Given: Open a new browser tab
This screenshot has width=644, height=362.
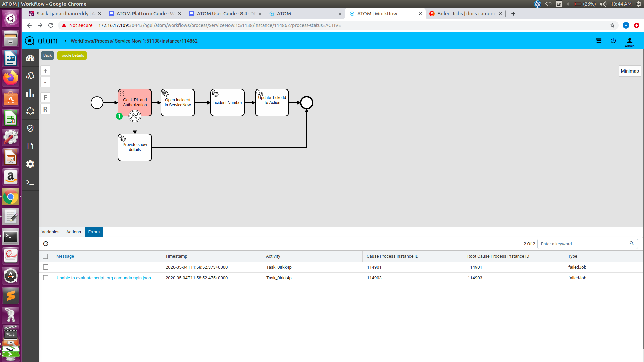Looking at the screenshot, I should click(x=513, y=14).
